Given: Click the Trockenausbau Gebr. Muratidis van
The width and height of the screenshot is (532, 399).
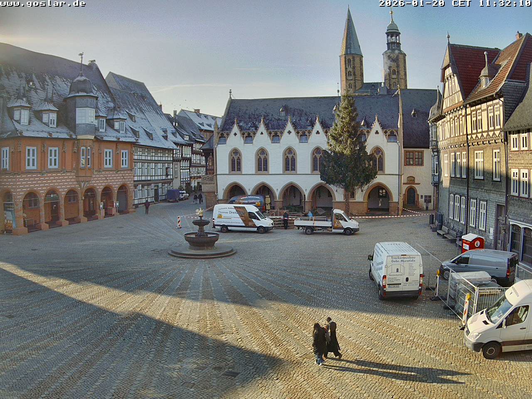Looking at the screenshot, I should coord(397,270).
